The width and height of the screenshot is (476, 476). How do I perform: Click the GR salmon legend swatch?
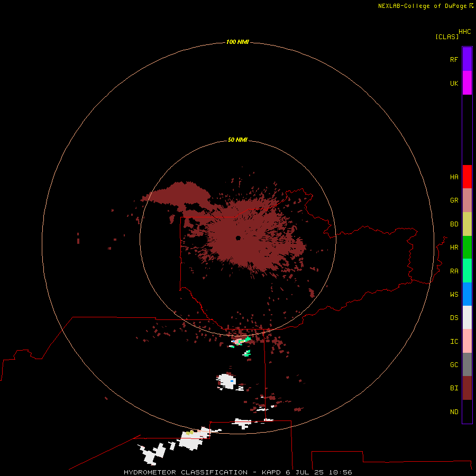(x=467, y=200)
